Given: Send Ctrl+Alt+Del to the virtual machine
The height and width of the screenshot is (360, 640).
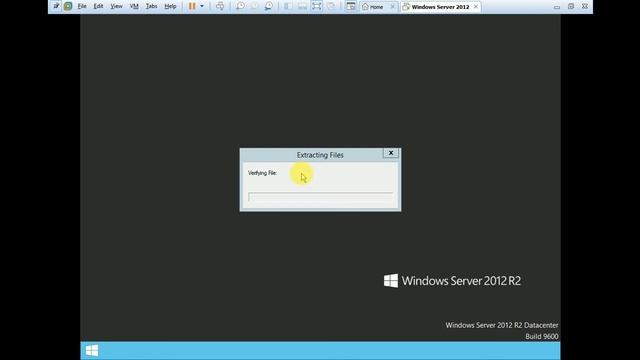Looking at the screenshot, I should 220,6.
